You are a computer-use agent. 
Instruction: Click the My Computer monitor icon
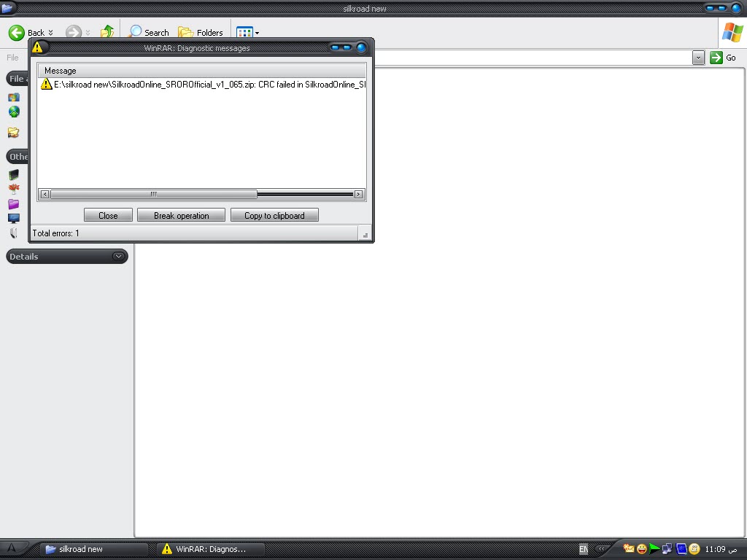pos(14,219)
